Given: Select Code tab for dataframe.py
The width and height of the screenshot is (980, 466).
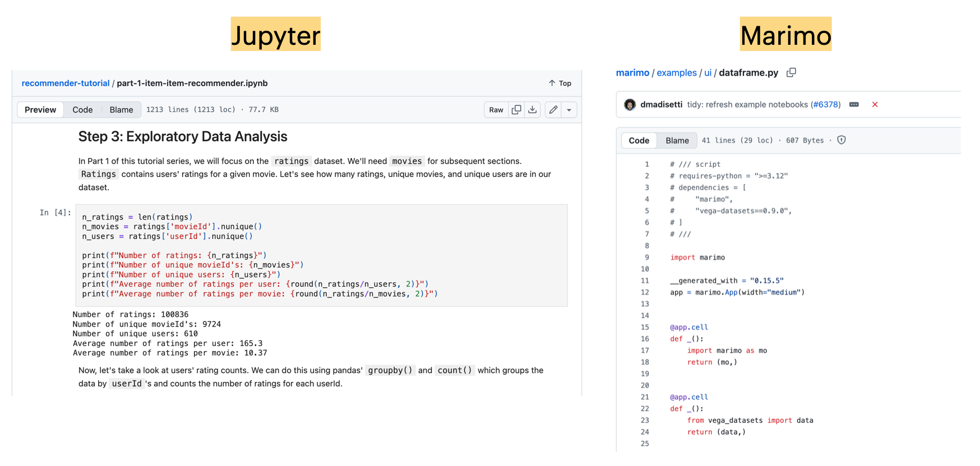Looking at the screenshot, I should point(639,141).
